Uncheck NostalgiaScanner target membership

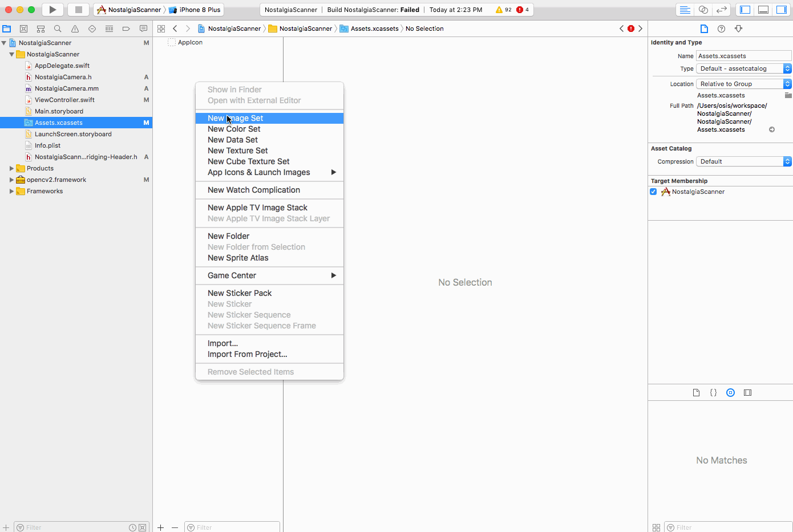[653, 192]
